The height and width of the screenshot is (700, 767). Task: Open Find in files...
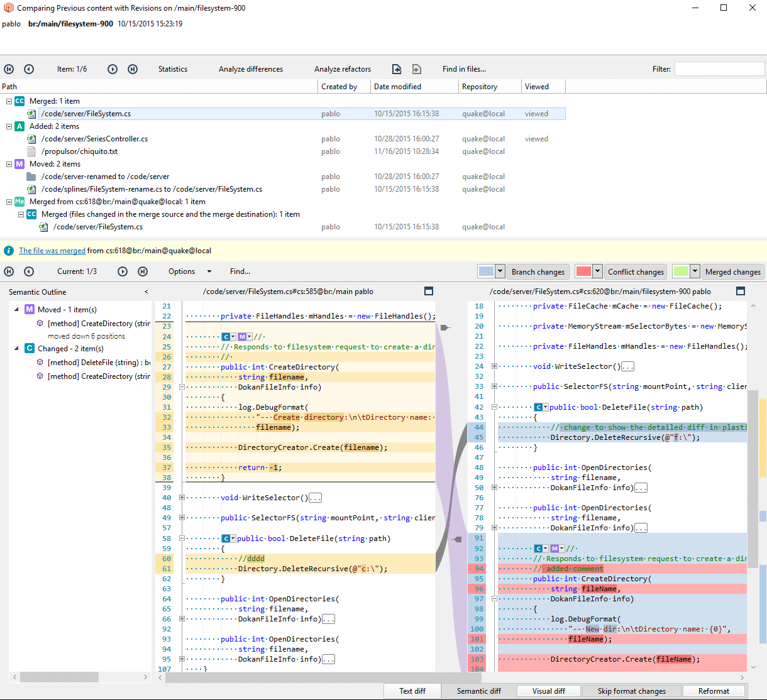[x=464, y=69]
